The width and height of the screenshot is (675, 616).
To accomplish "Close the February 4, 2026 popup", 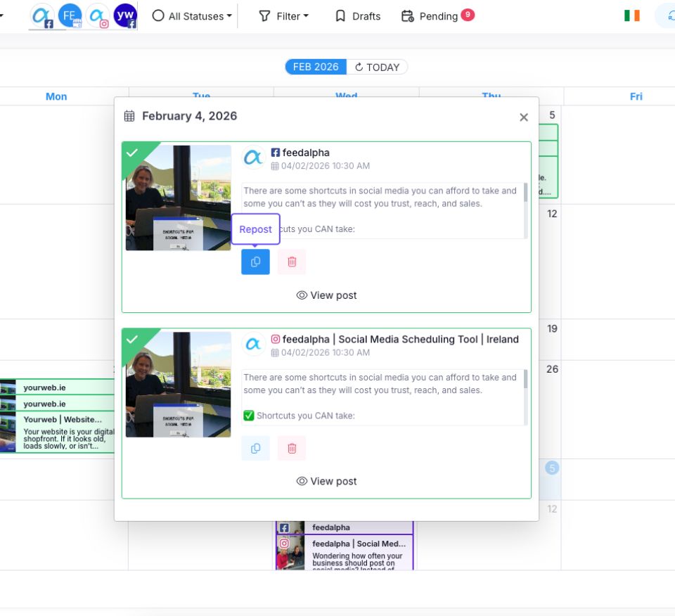I will [x=523, y=117].
